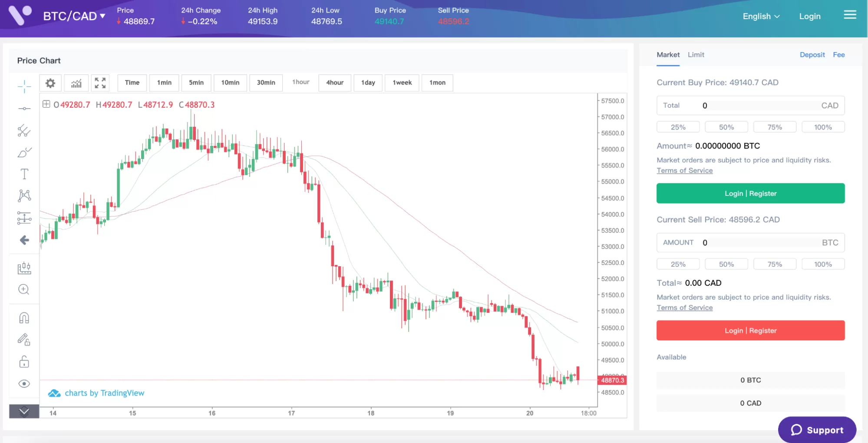Choose 100% in the sell section
The height and width of the screenshot is (443, 868).
pos(823,264)
